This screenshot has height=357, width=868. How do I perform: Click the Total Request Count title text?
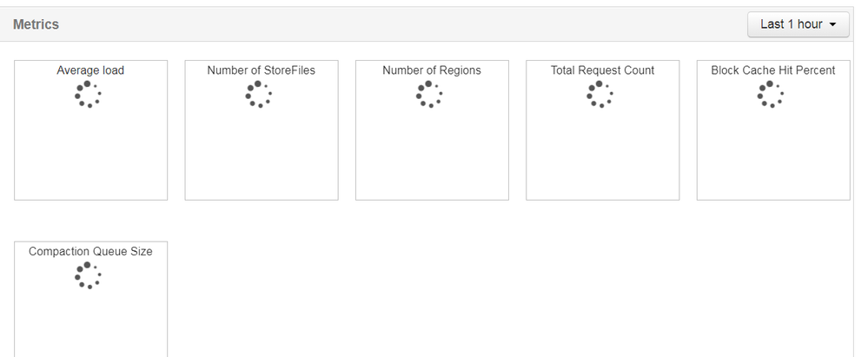click(x=602, y=70)
